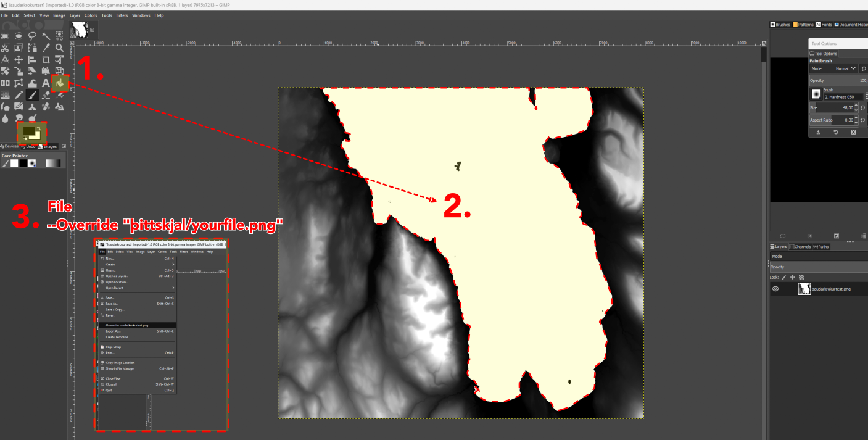The width and height of the screenshot is (868, 440).
Task: Select the Bucket Fill tool
Action: coord(60,82)
